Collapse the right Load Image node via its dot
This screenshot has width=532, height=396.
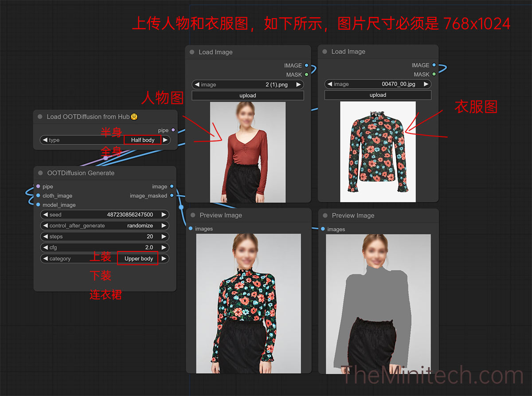point(325,52)
